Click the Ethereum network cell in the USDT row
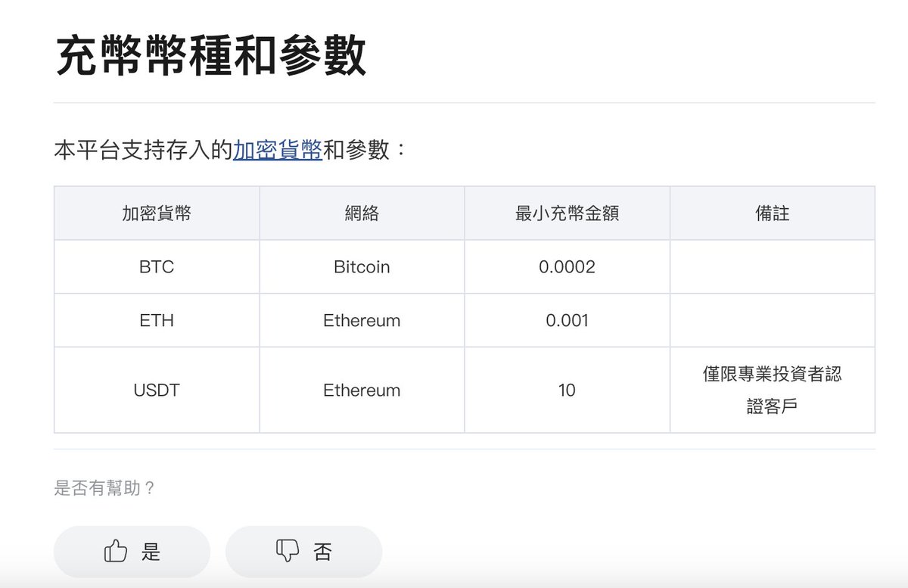Screen dimensions: 908x588 [362, 390]
